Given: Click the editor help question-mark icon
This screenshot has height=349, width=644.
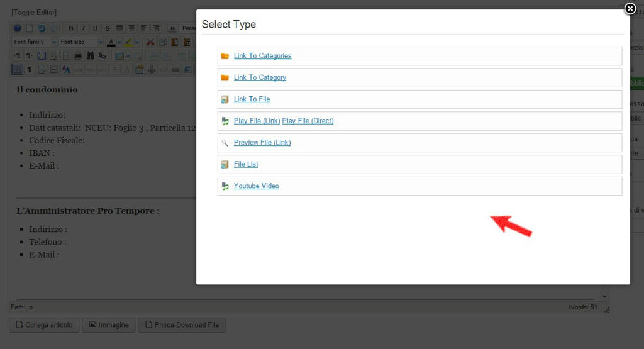Looking at the screenshot, I should (x=18, y=28).
